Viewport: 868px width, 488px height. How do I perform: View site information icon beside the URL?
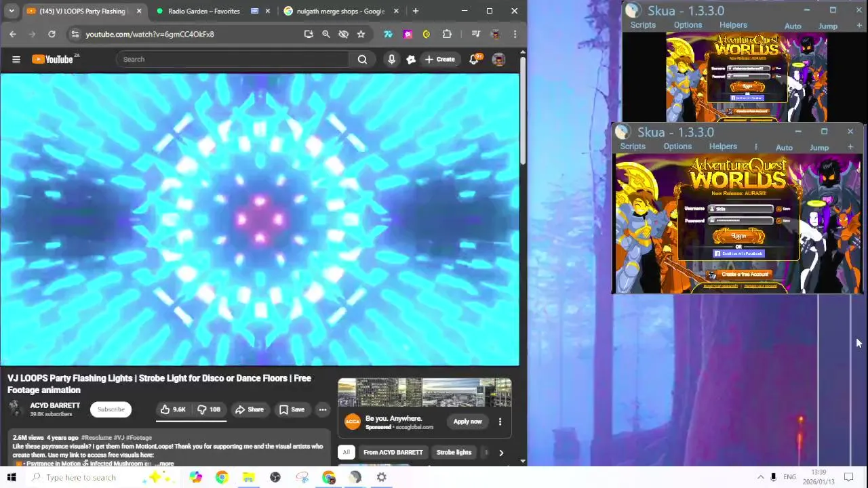point(75,34)
